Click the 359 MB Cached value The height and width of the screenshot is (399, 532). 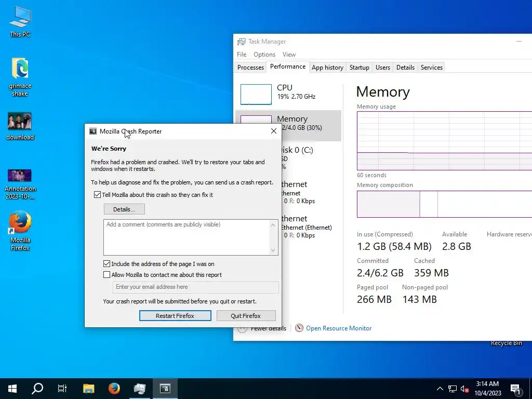coord(431,273)
